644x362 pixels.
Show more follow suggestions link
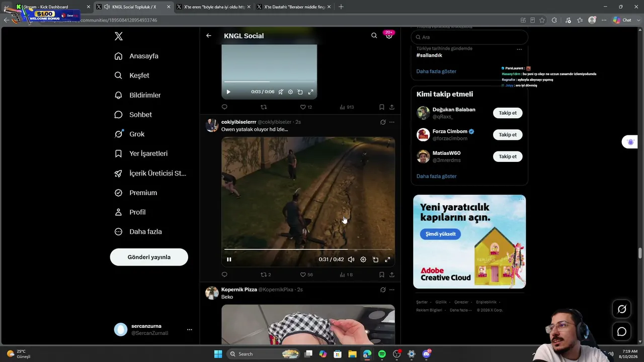click(x=436, y=176)
